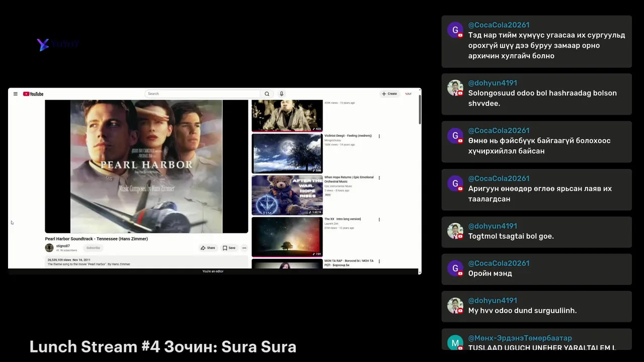Open The XX Intro video title
The image size is (644, 362).
[x=343, y=219]
